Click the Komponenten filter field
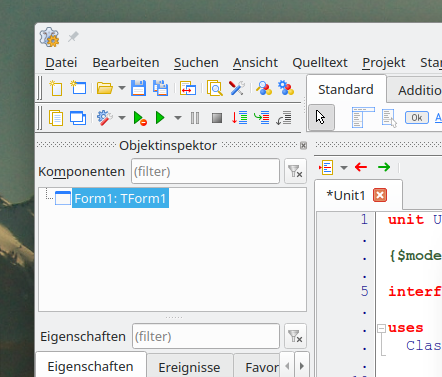The height and width of the screenshot is (377, 442). [x=205, y=171]
